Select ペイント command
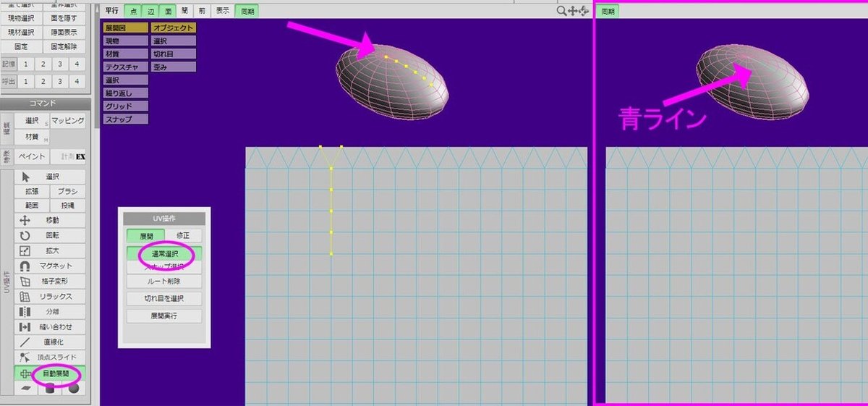Image resolution: width=868 pixels, height=406 pixels. (32, 156)
